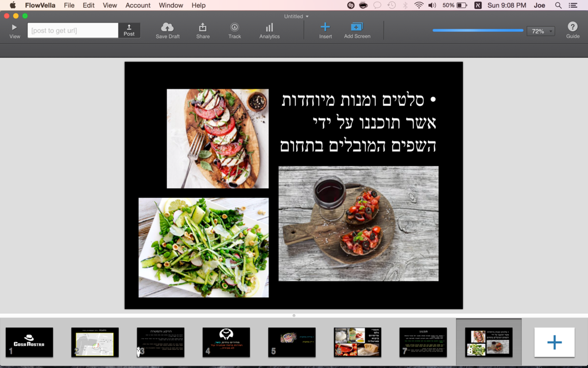Open the Guide help icon
The width and height of the screenshot is (588, 368).
(x=572, y=27)
